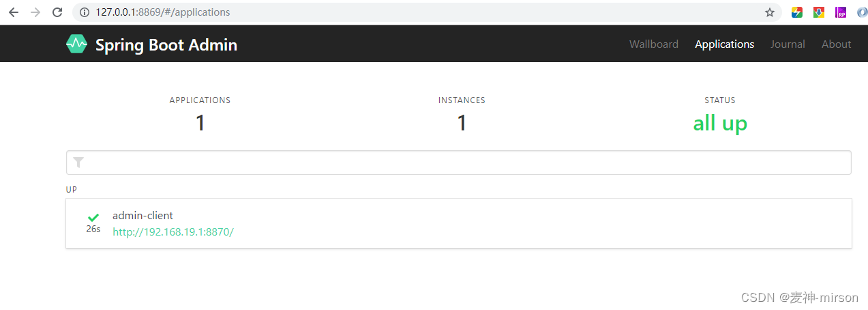Screen dimensions: 868x310
Task: Open the colorful first browser extension icon
Action: tap(796, 12)
